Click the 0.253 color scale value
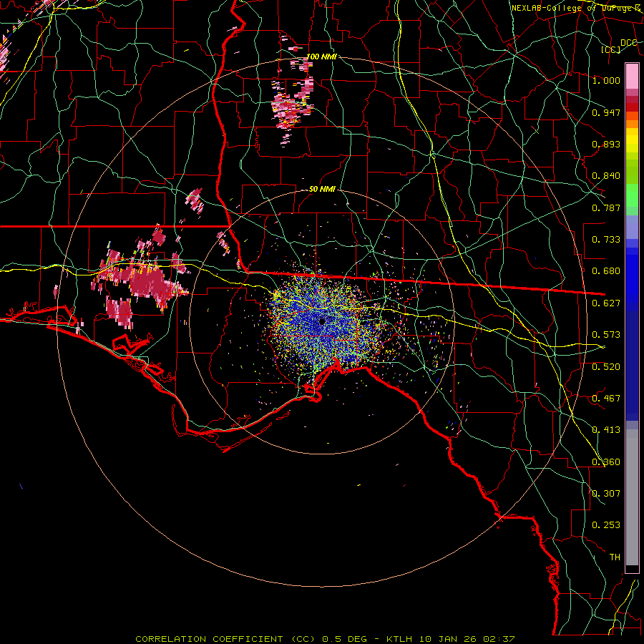Screen dimensions: 644x644 pos(606,525)
